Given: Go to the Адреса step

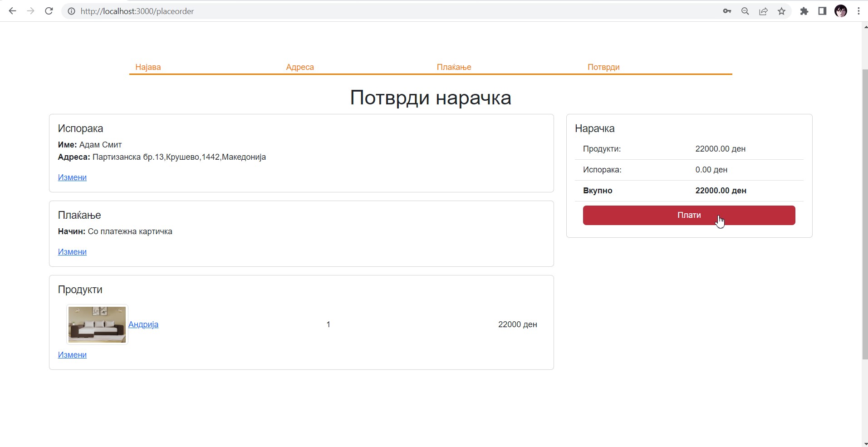Looking at the screenshot, I should click(x=300, y=67).
